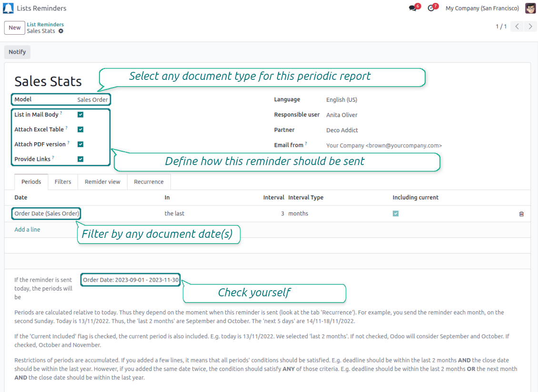
Task: Click the help mark next to List in Mail Body
Action: [61, 112]
